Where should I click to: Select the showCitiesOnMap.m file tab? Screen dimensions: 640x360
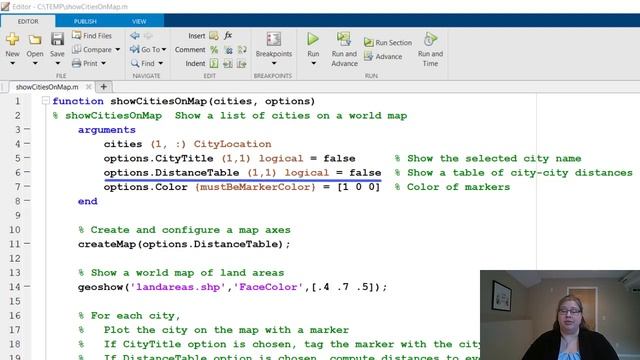coord(47,87)
